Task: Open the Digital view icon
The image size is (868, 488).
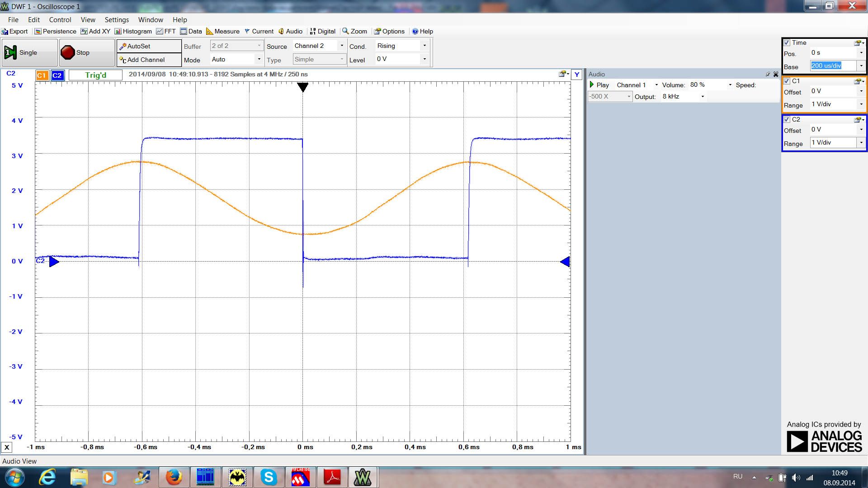Action: [x=322, y=31]
